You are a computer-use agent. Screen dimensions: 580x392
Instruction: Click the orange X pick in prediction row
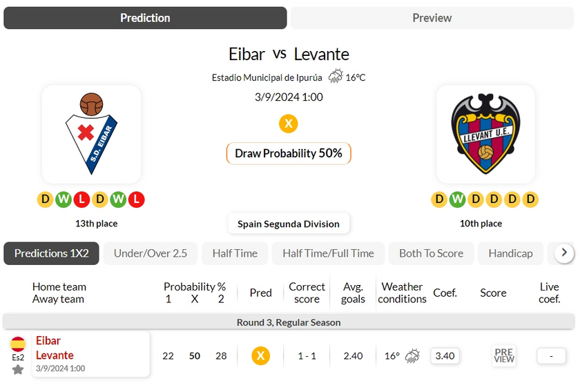click(x=260, y=356)
